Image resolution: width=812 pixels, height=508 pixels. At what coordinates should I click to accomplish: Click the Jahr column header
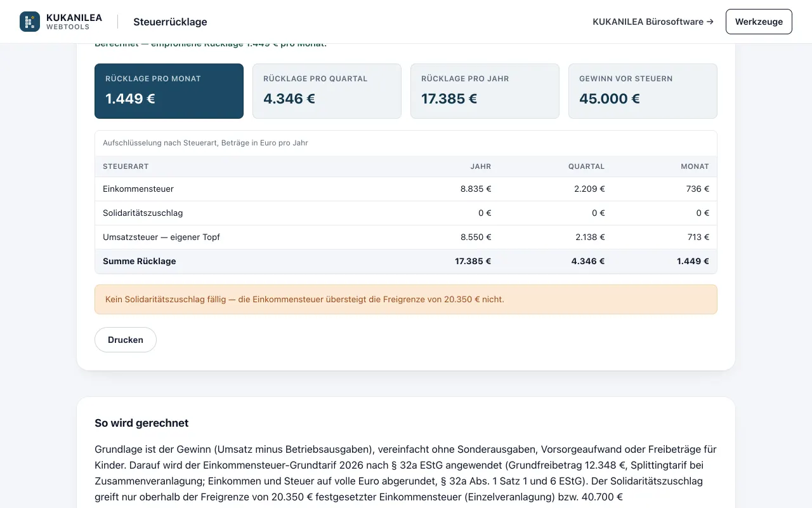click(x=481, y=166)
